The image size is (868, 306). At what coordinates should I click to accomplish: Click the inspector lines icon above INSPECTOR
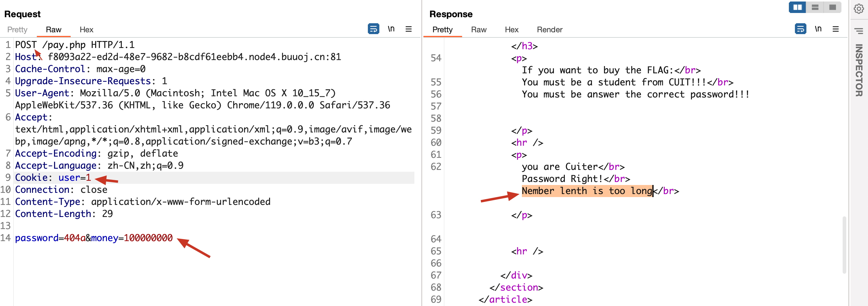pyautogui.click(x=859, y=31)
